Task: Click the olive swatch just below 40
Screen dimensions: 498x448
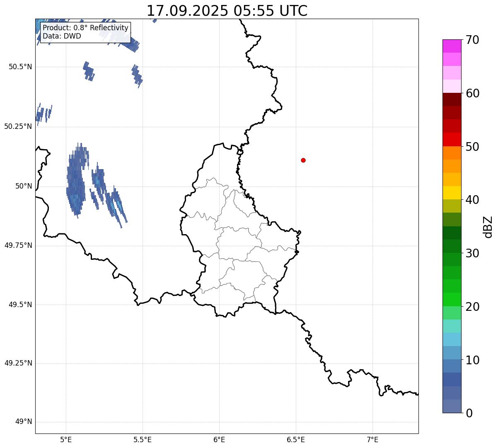Action: click(x=452, y=206)
